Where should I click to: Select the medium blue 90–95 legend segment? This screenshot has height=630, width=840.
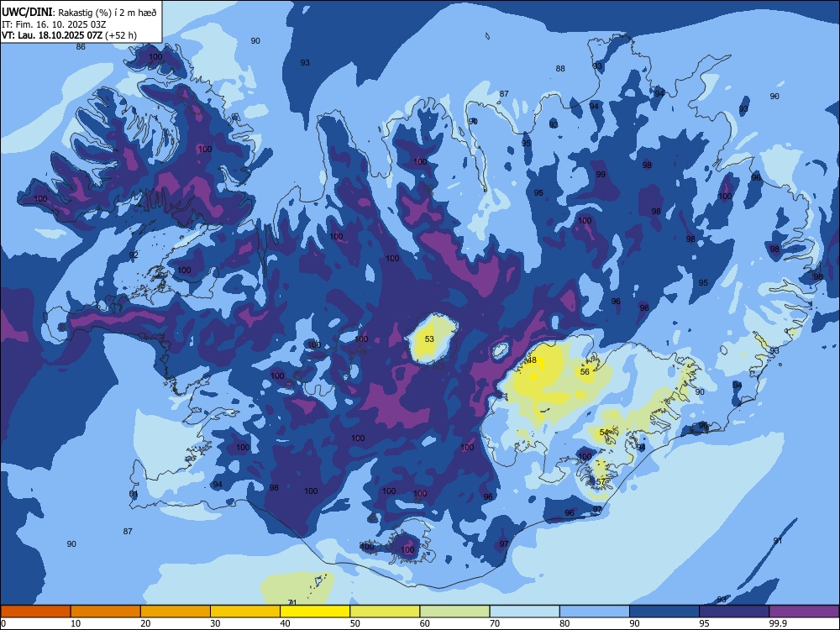pyautogui.click(x=664, y=612)
